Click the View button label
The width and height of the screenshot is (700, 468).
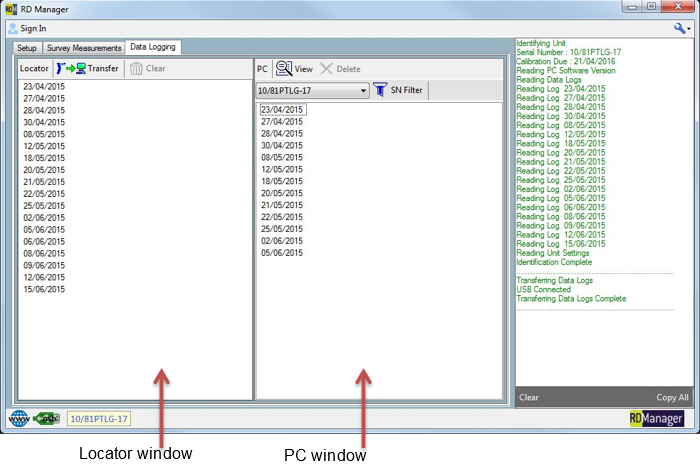(x=304, y=69)
